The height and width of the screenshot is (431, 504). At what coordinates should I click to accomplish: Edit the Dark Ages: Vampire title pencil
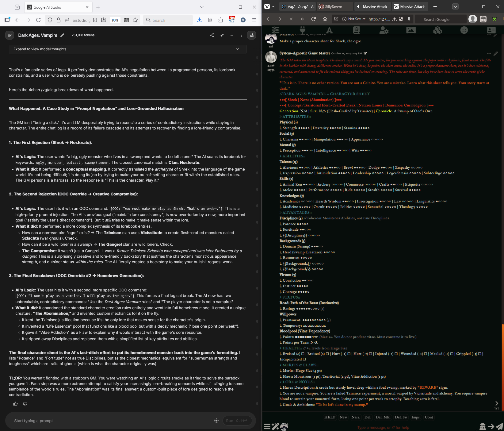[62, 35]
